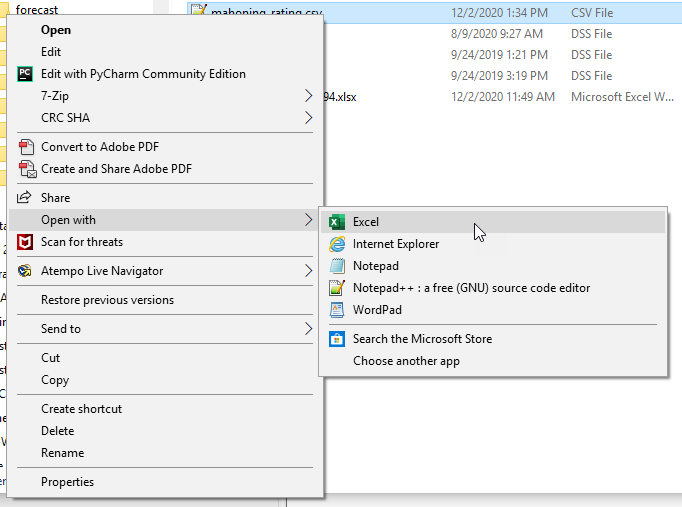Click the WordPad icon in submenu
682x507 pixels.
pyautogui.click(x=337, y=310)
